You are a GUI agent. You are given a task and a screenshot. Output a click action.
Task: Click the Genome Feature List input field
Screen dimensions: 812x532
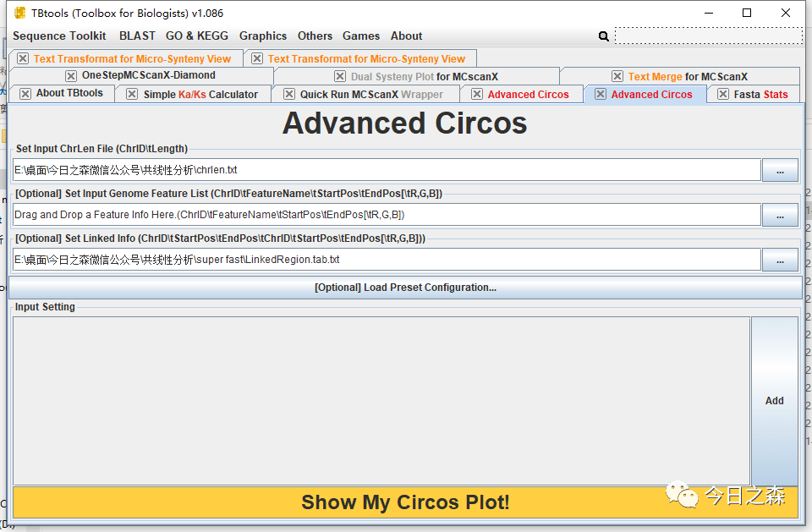click(x=387, y=215)
